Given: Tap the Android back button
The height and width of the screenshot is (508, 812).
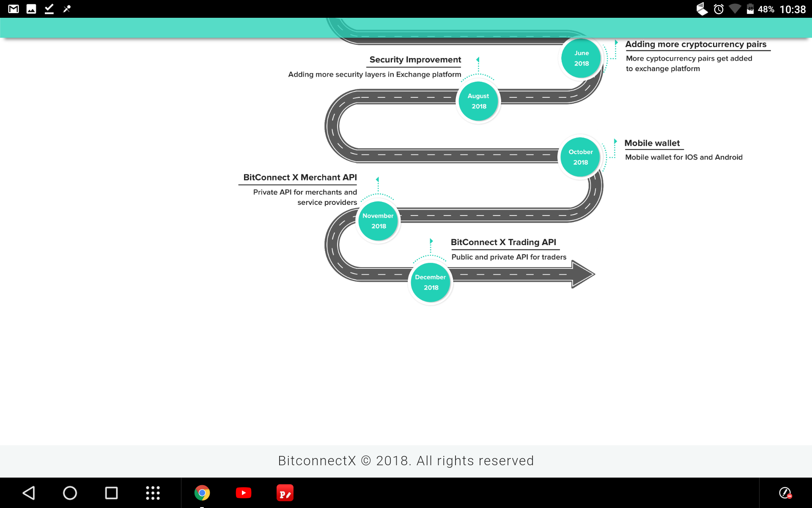Looking at the screenshot, I should [29, 493].
